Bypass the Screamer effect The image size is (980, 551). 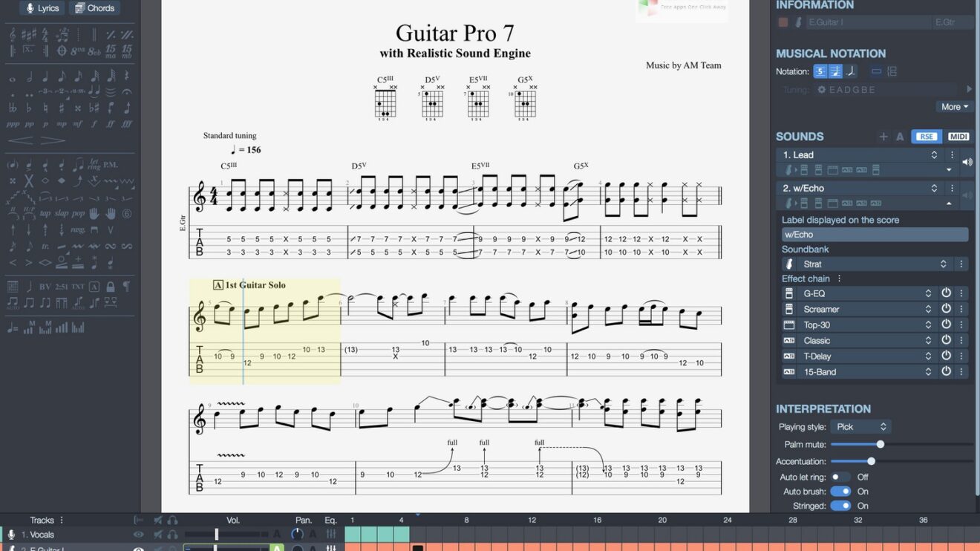tap(946, 309)
